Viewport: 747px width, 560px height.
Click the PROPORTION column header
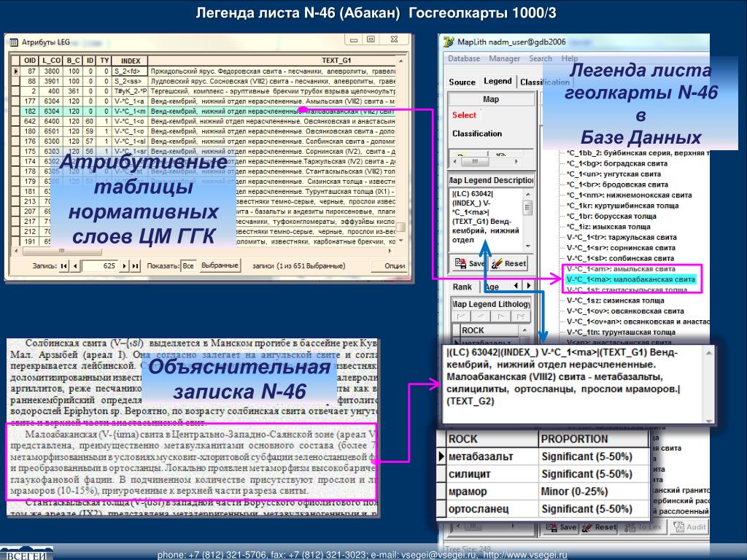coord(594,439)
